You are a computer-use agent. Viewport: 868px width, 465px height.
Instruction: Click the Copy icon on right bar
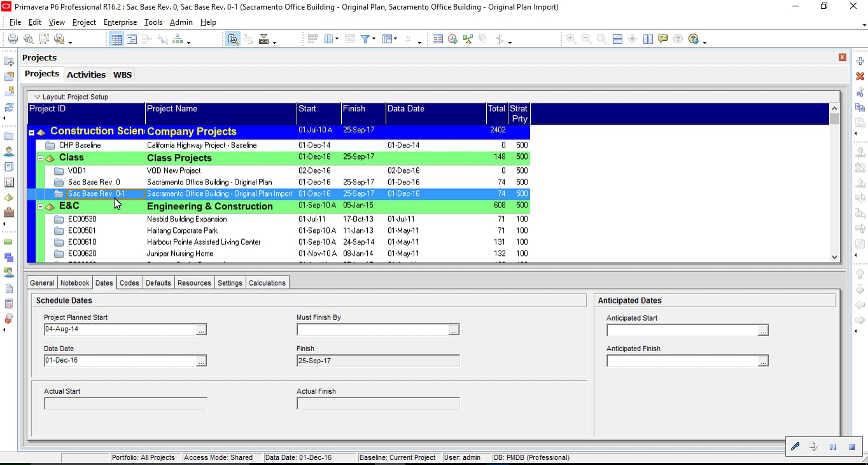(x=860, y=107)
